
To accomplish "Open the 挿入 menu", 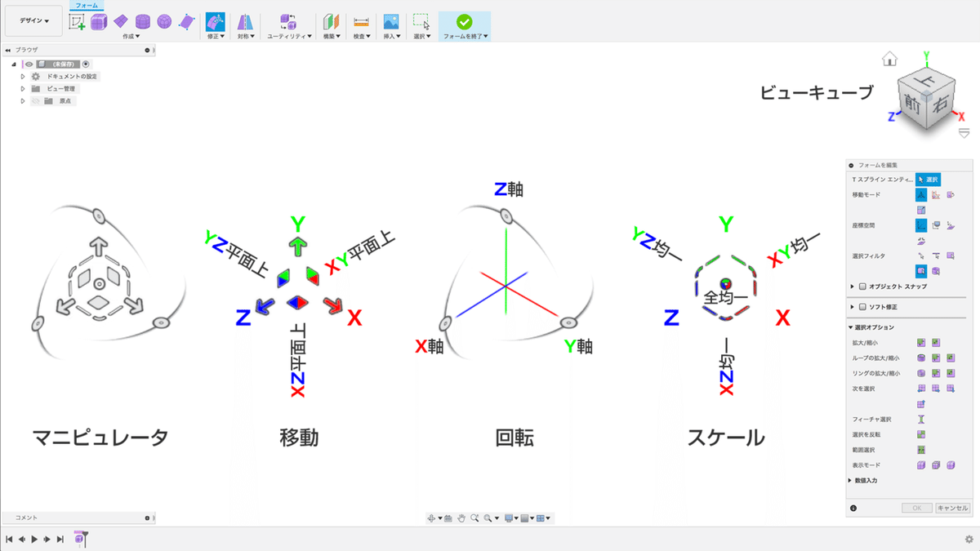I will coord(391,37).
